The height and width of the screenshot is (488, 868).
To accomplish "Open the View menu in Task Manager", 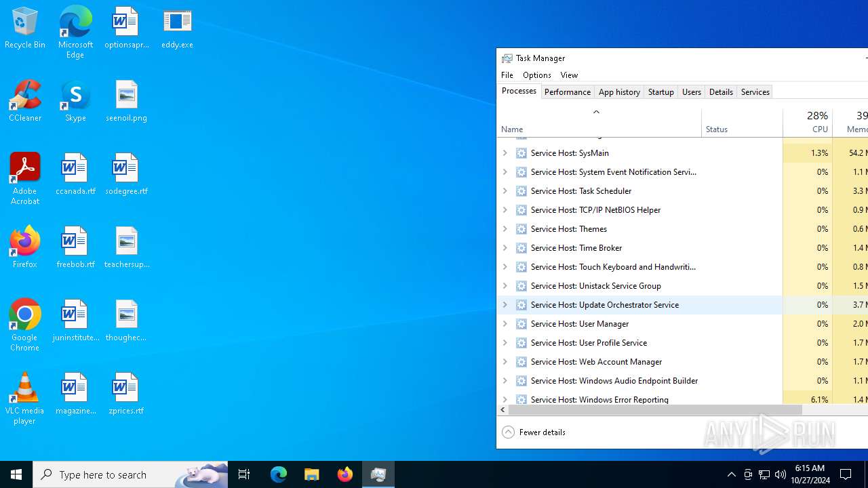I will pos(569,75).
